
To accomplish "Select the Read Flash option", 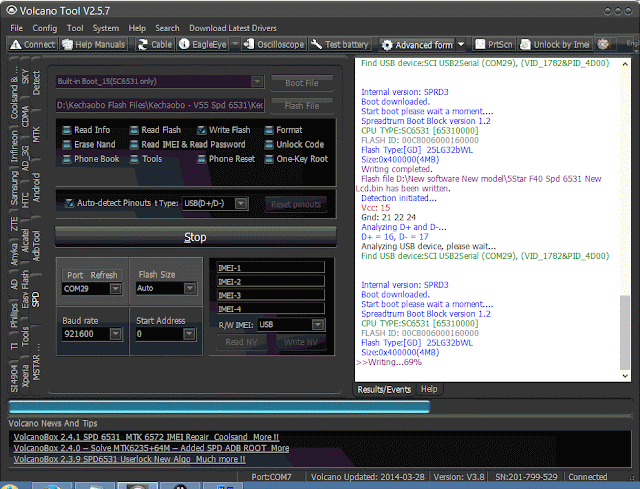I will point(155,130).
